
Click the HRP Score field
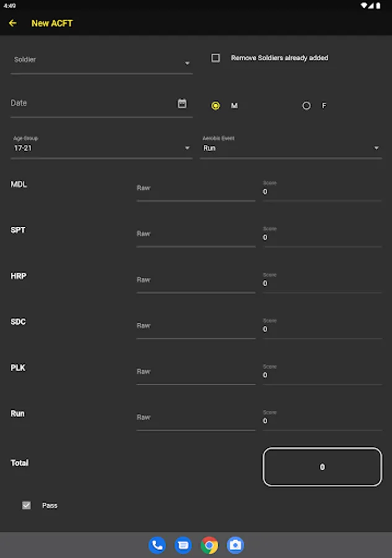322,283
